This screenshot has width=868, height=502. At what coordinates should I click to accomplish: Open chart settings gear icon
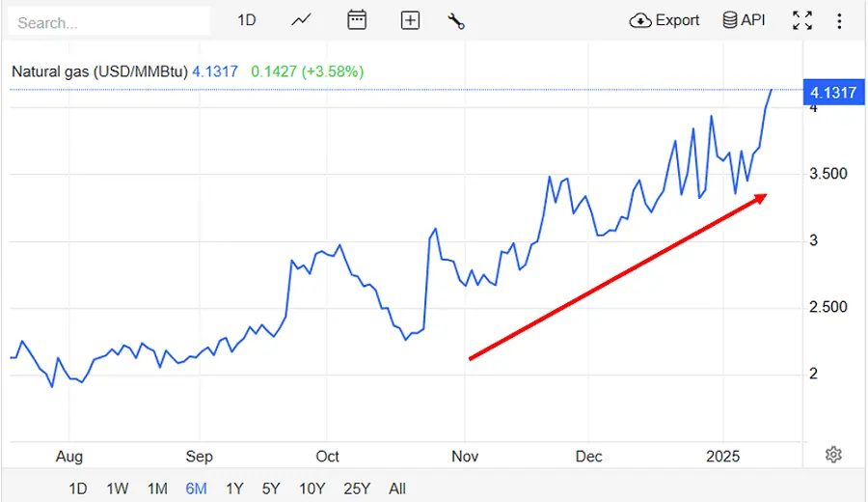[834, 455]
